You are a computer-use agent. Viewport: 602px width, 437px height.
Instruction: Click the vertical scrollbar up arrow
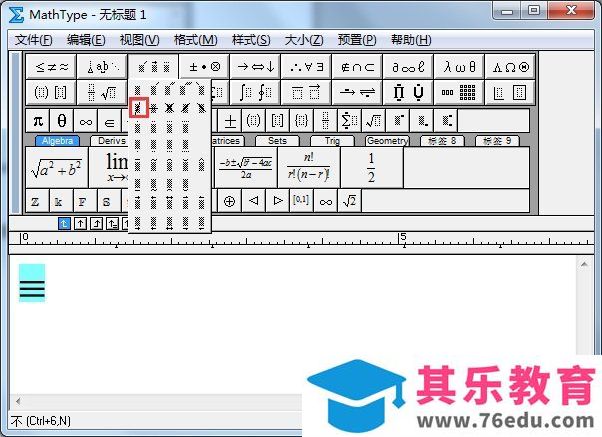(584, 264)
